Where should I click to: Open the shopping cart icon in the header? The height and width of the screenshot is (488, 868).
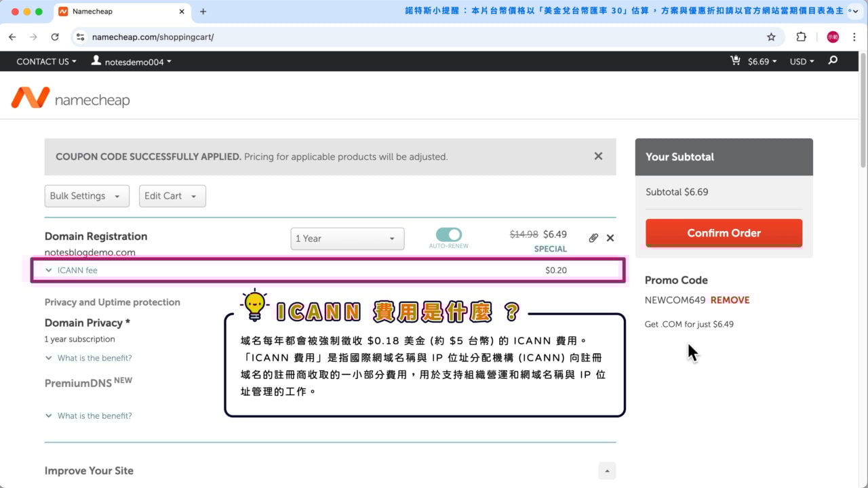coord(735,61)
